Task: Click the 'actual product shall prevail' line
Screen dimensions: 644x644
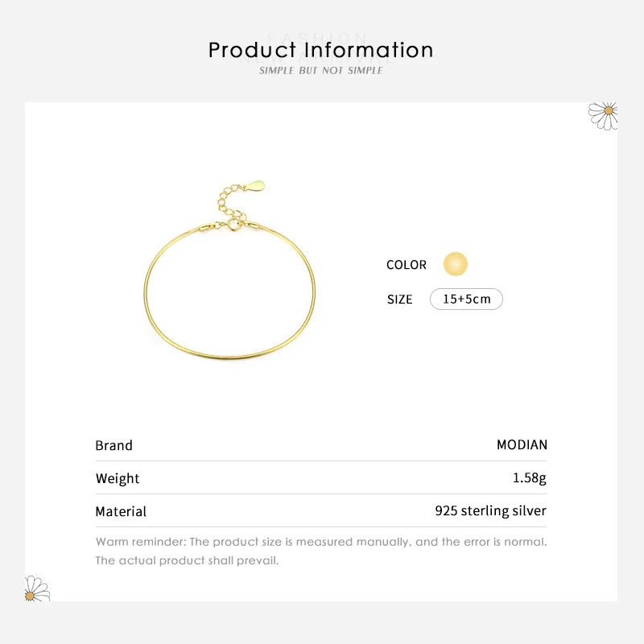Action: coord(187,560)
